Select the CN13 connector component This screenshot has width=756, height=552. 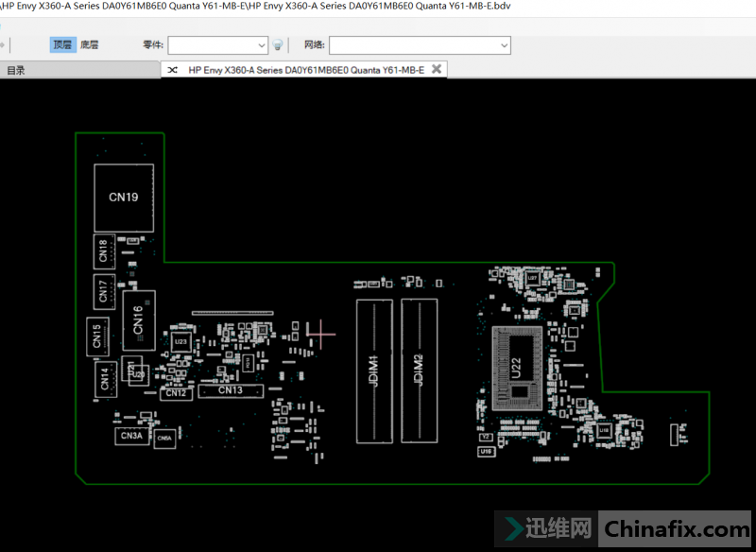(x=231, y=390)
